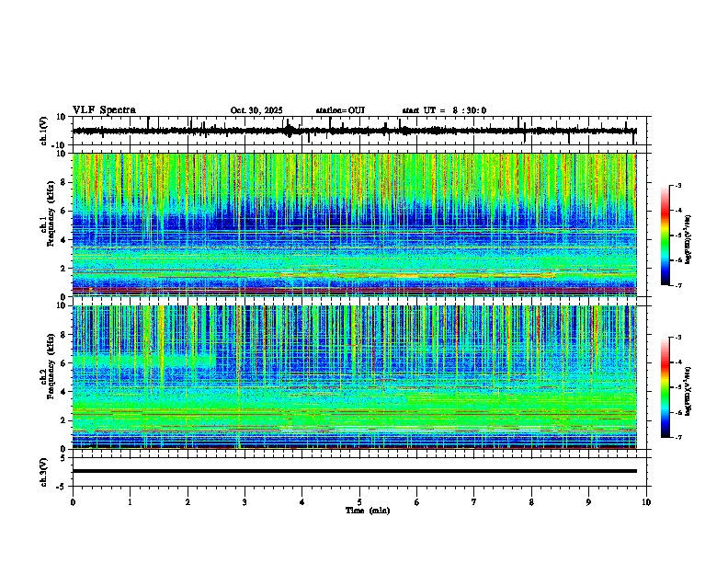
Task: Click the time axis tick label "10"
Action: [646, 502]
